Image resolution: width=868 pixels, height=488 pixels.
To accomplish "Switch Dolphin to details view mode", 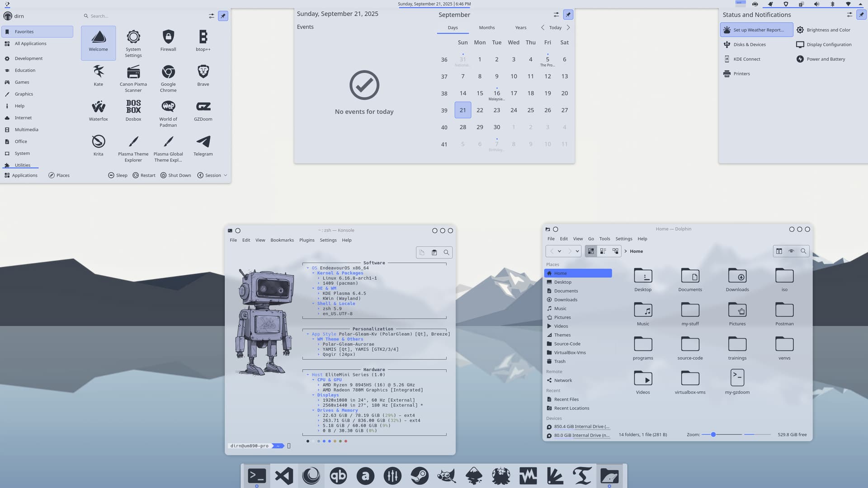I will pyautogui.click(x=615, y=251).
